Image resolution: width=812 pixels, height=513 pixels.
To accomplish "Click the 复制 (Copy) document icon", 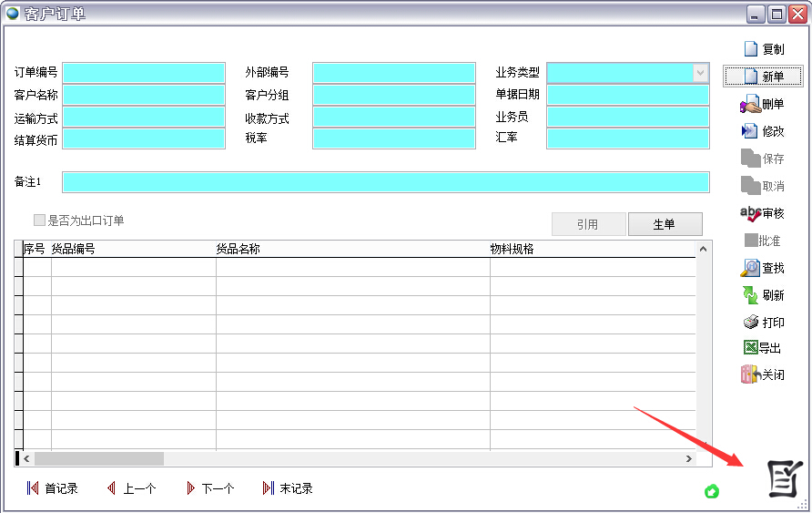I will (x=751, y=49).
